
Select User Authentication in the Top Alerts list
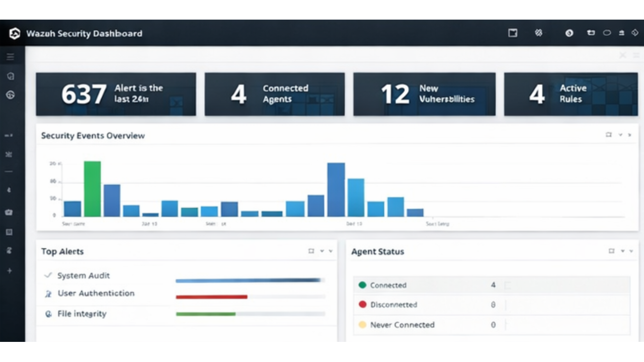tap(96, 293)
